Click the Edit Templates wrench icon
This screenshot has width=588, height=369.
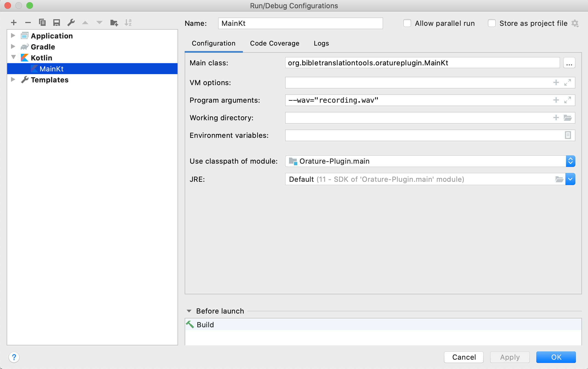click(71, 23)
